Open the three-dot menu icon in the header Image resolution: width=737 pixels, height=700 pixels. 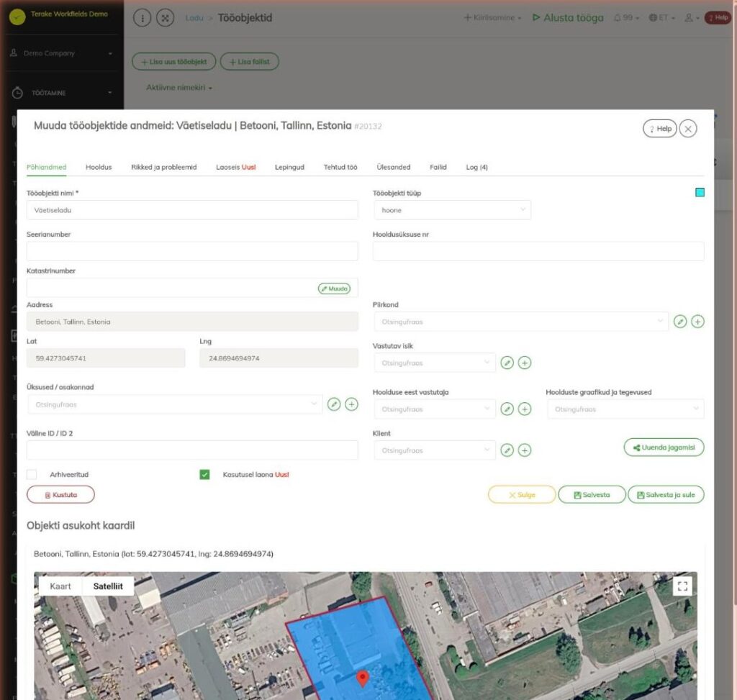point(143,18)
